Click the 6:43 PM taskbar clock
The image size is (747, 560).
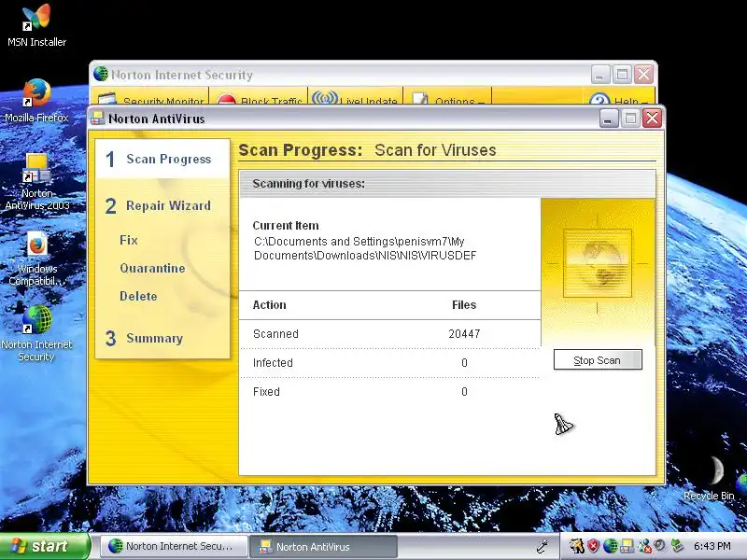pyautogui.click(x=712, y=546)
